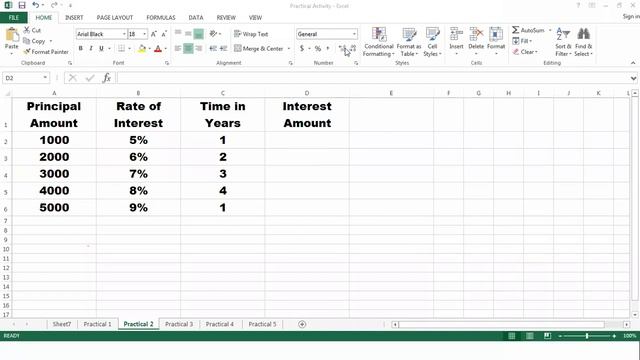The image size is (640, 360).
Task: Open the FILE tab
Action: 14,18
